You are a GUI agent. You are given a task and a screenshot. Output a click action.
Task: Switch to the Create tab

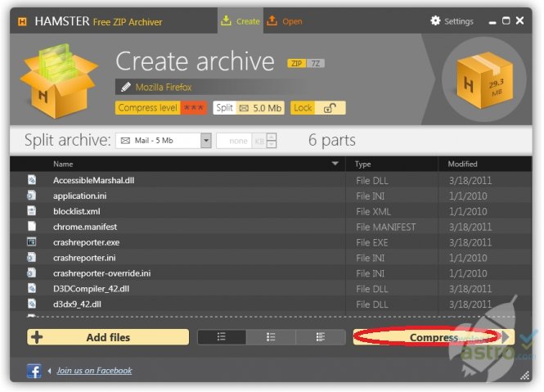240,21
